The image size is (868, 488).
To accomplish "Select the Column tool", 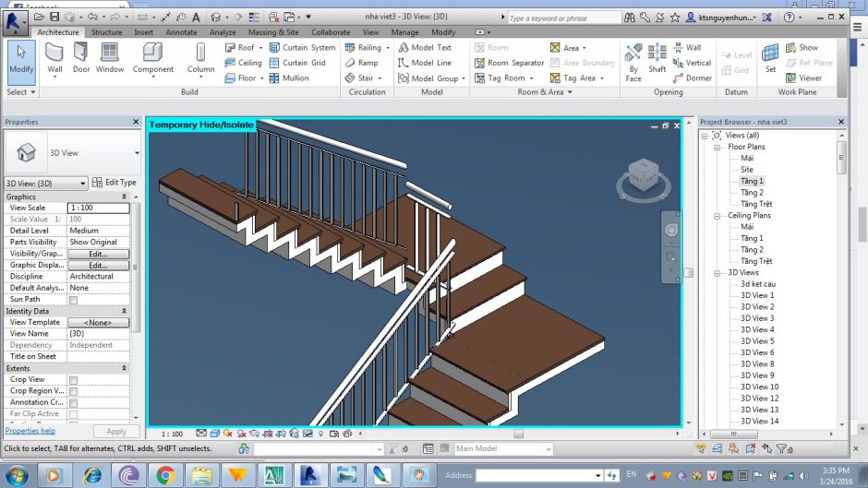I will pyautogui.click(x=200, y=57).
